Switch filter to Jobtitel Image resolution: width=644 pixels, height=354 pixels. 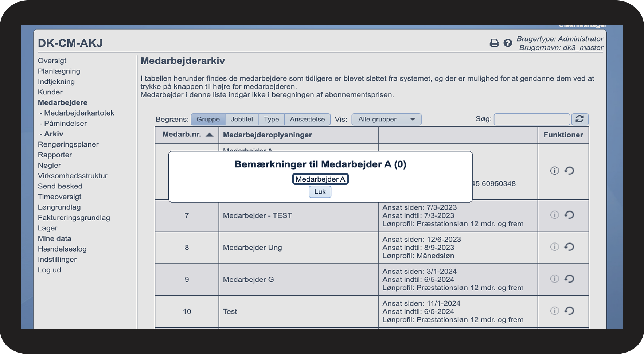pos(242,119)
